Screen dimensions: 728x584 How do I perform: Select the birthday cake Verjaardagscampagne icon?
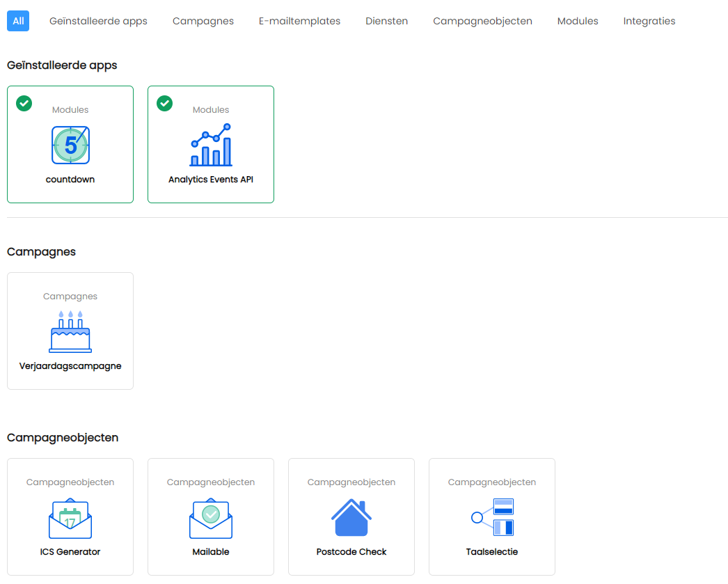click(x=70, y=331)
